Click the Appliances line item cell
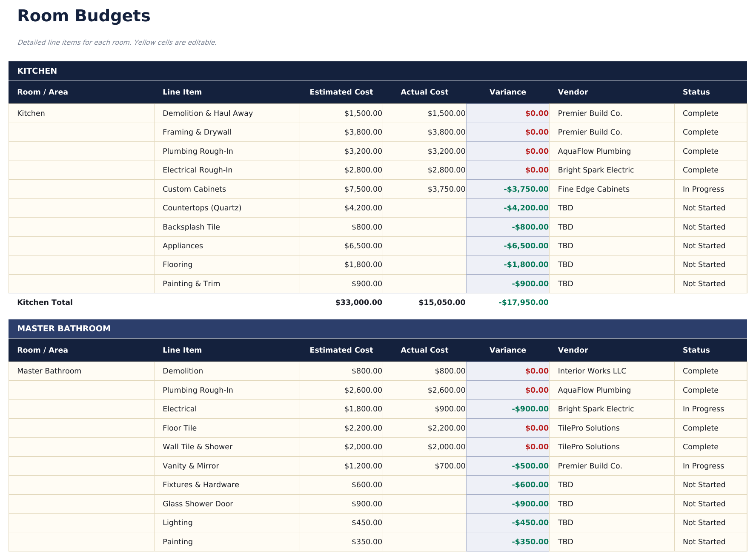The width and height of the screenshot is (756, 560). tap(226, 246)
